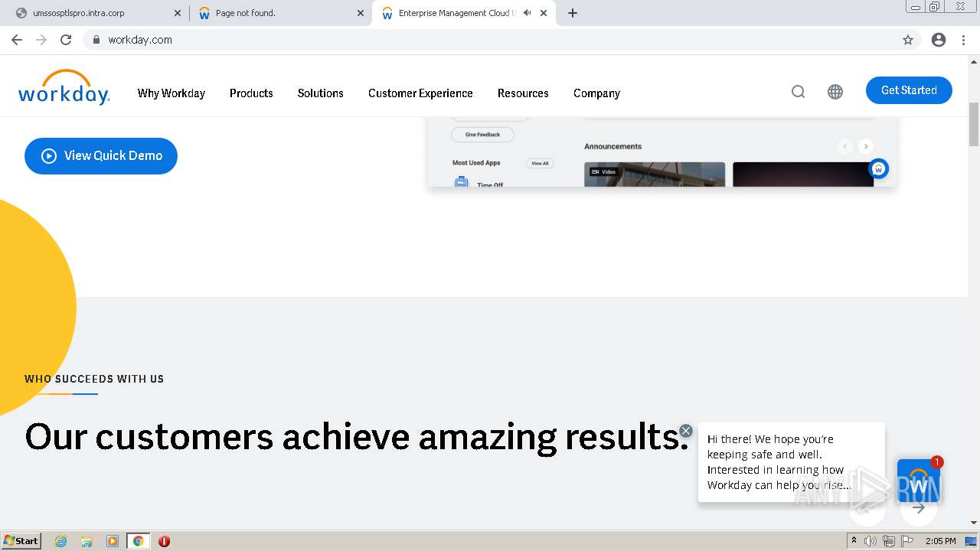Go back to previous page

click(x=17, y=40)
